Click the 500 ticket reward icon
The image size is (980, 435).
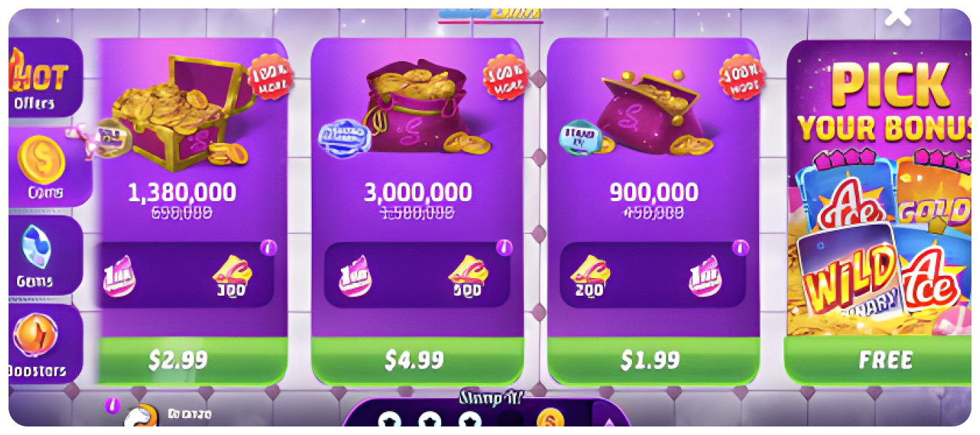pyautogui.click(x=467, y=276)
